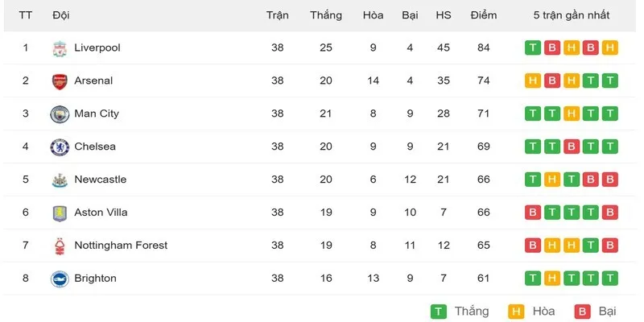Click the Man City club crest
644x322 pixels.
point(60,114)
